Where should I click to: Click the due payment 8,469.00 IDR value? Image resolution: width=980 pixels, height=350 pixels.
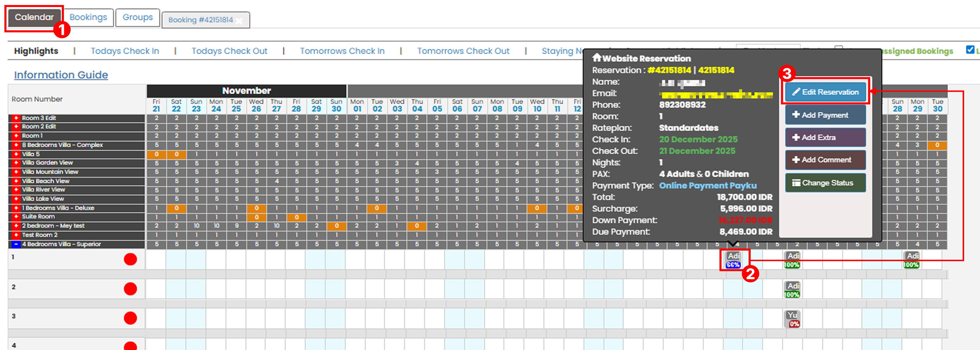(746, 232)
